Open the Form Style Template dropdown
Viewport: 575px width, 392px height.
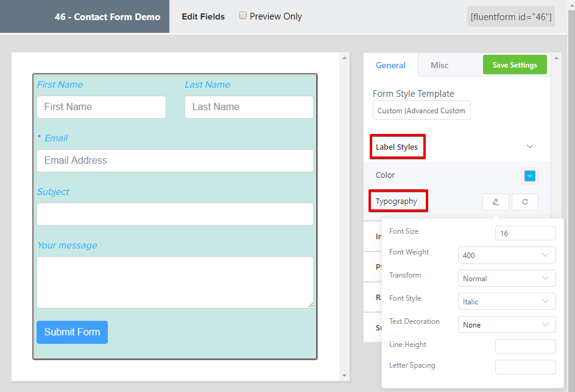[422, 110]
